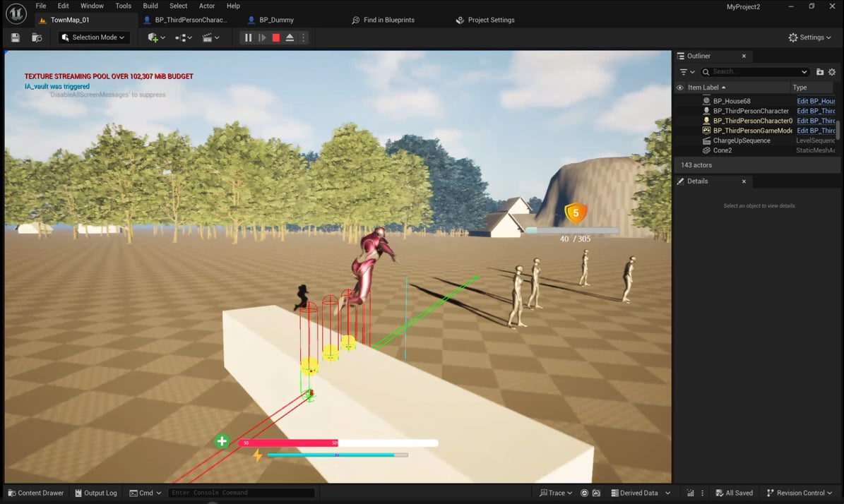The height and width of the screenshot is (504, 844).
Task: Click the green plus health icon
Action: [222, 441]
